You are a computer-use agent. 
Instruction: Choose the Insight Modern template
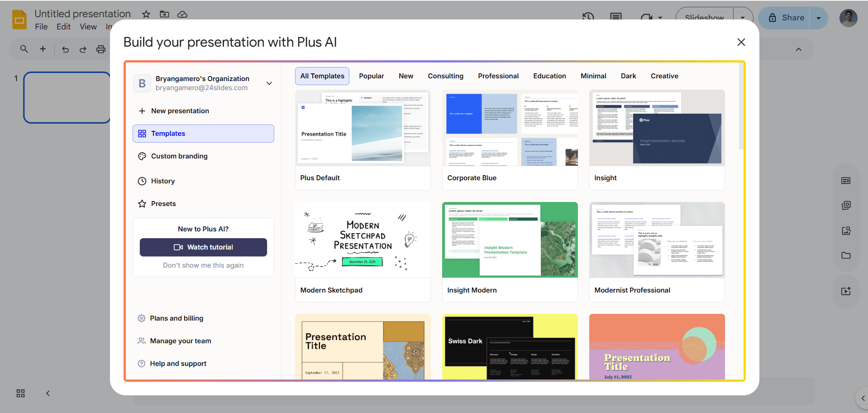tap(510, 252)
